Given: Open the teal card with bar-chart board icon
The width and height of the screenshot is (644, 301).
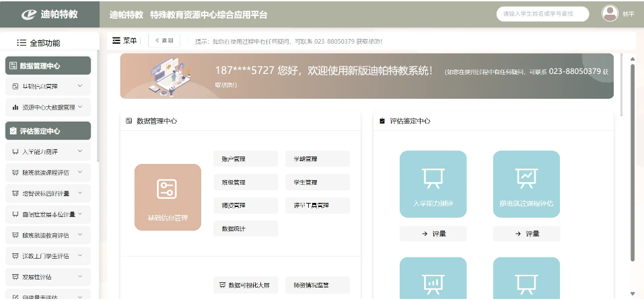Looking at the screenshot, I should (x=433, y=284).
